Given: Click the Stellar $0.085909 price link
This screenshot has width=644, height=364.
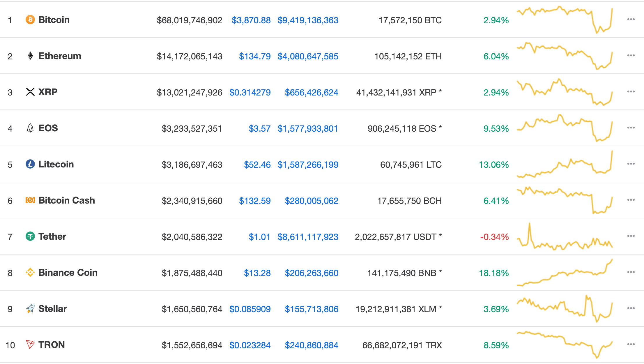Looking at the screenshot, I should (250, 309).
